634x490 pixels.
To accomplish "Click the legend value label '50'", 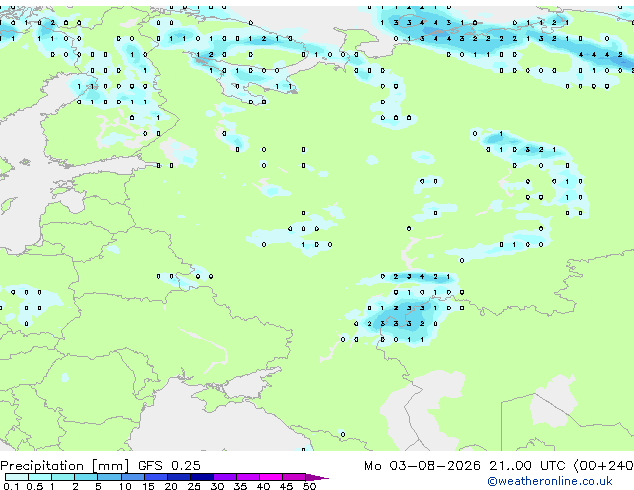I will click(x=310, y=486).
